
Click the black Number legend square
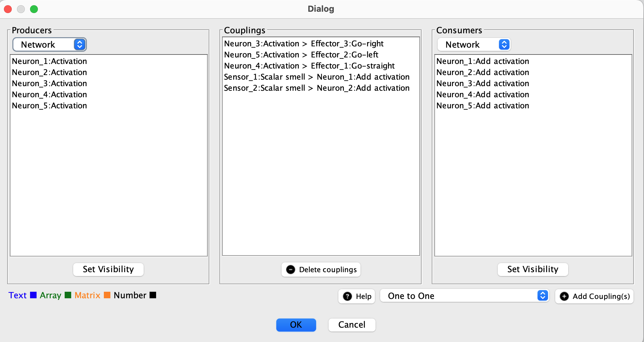click(153, 295)
